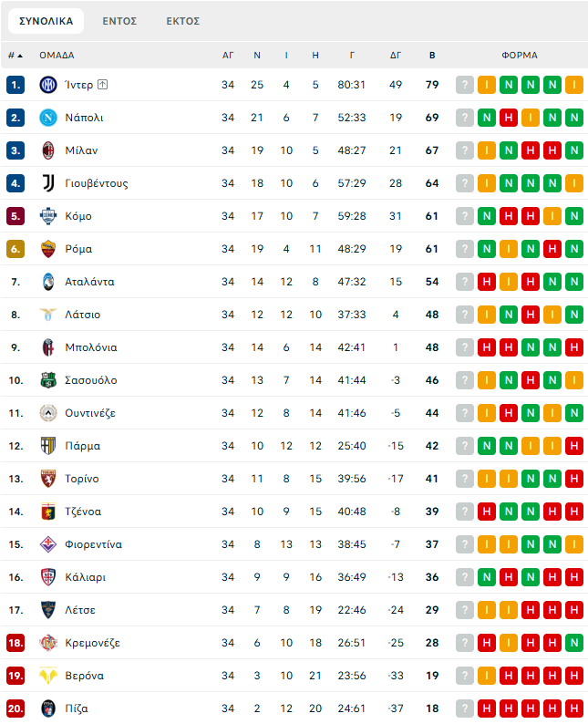
Task: Click the promotion icon beside Ίντερ
Action: (x=103, y=85)
